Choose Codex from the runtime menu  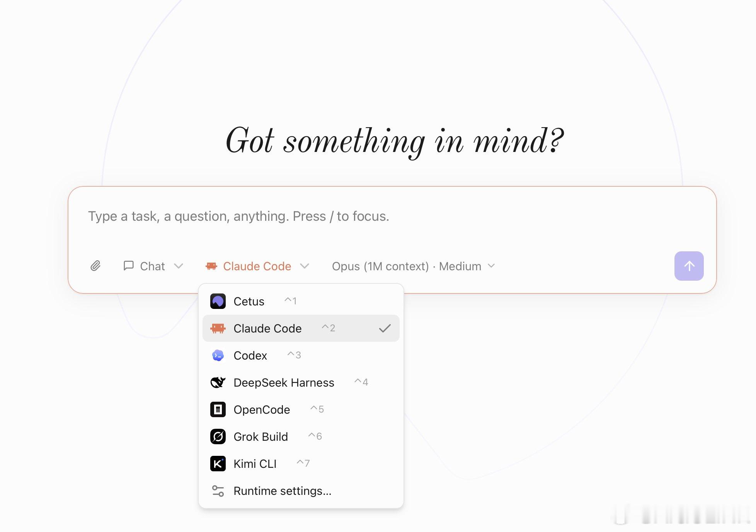click(x=301, y=355)
